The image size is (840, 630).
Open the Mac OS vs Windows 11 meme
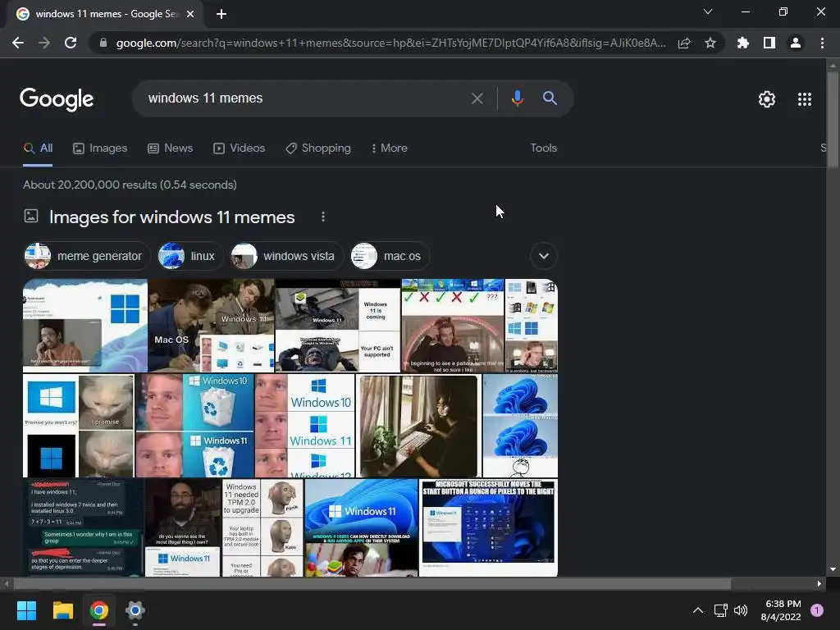tap(211, 326)
